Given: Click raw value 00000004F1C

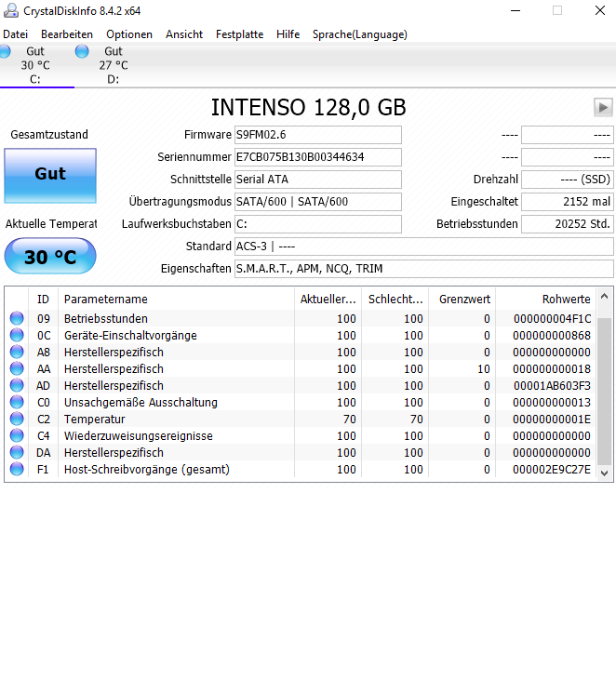Looking at the screenshot, I should pos(553,318).
